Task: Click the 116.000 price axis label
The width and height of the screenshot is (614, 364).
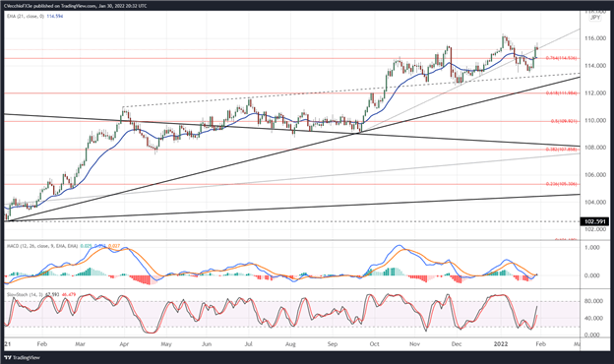Action: click(594, 38)
